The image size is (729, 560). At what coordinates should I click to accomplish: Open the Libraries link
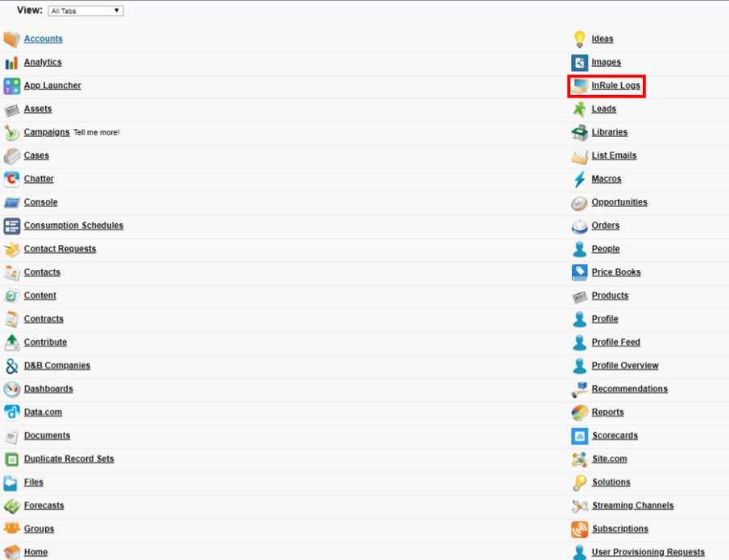pyautogui.click(x=610, y=132)
